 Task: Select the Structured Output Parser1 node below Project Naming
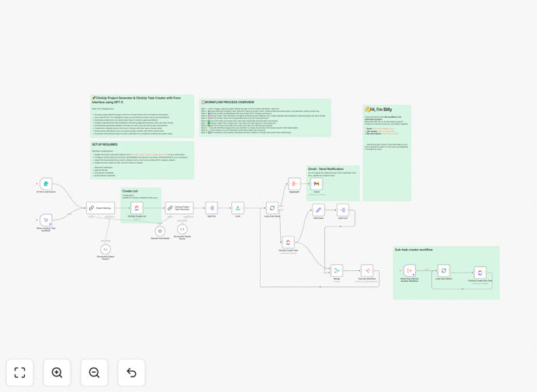point(106,249)
